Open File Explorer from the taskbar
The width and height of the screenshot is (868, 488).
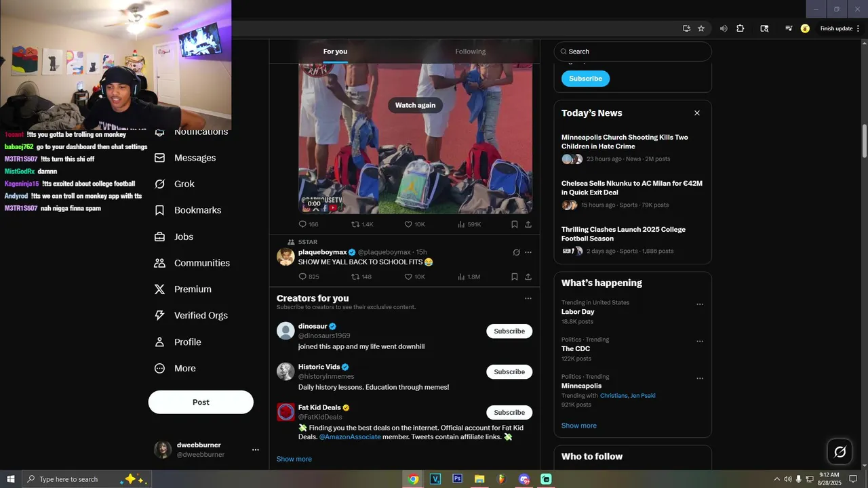479,479
